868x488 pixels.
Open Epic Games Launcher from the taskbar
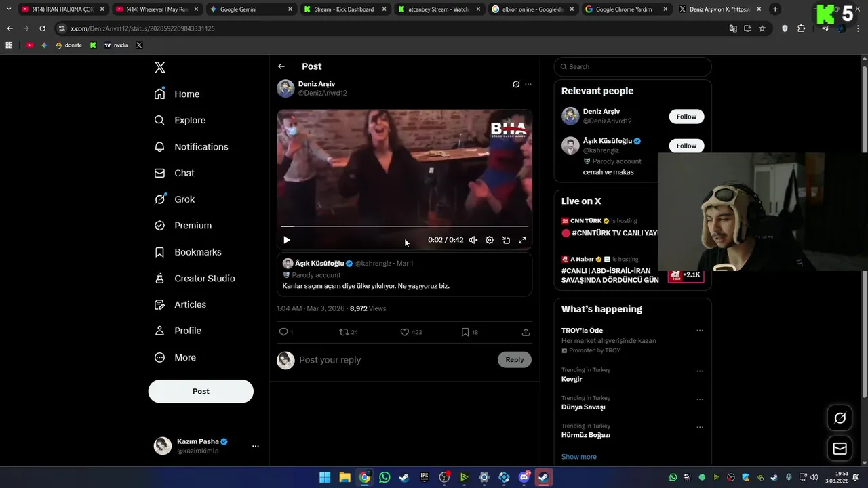tap(425, 477)
